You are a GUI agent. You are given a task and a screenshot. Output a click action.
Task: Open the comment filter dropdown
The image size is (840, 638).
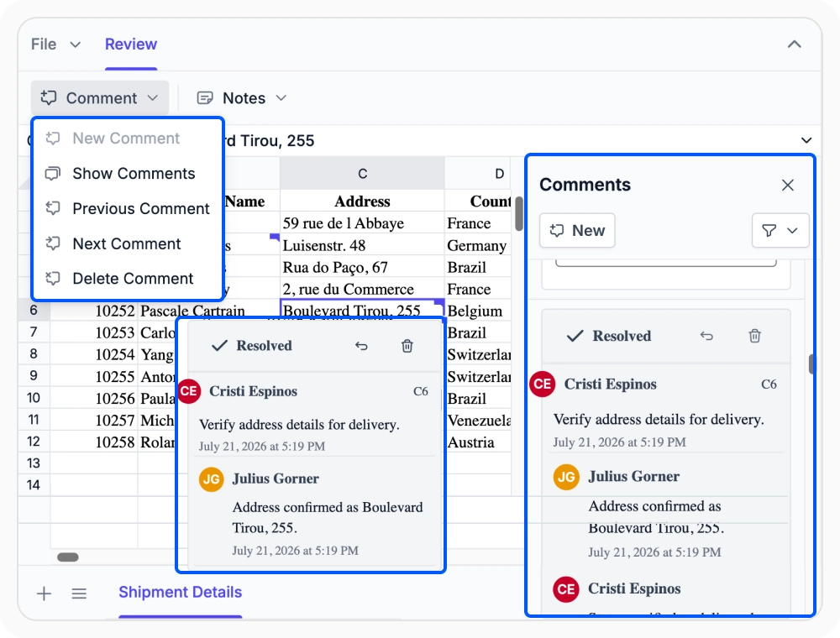coord(780,230)
